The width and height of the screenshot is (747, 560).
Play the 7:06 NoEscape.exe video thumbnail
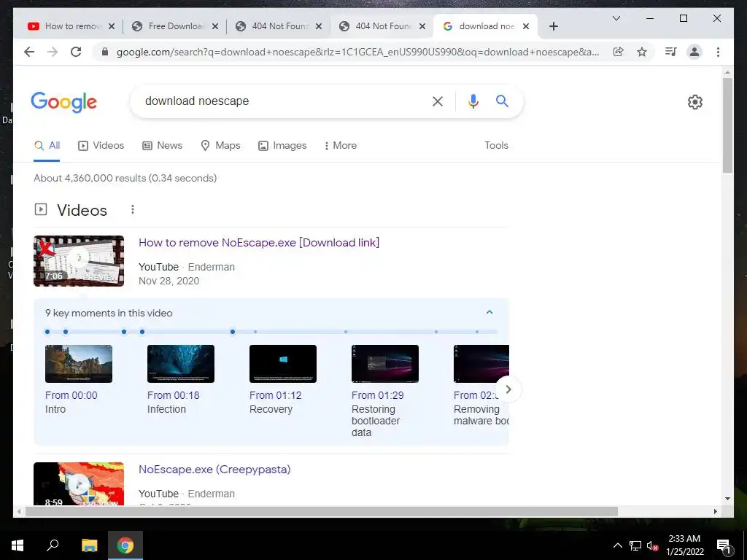(x=79, y=261)
